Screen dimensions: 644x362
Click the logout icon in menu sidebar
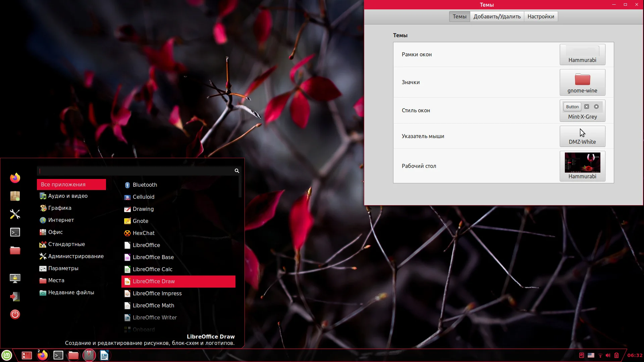click(x=15, y=297)
